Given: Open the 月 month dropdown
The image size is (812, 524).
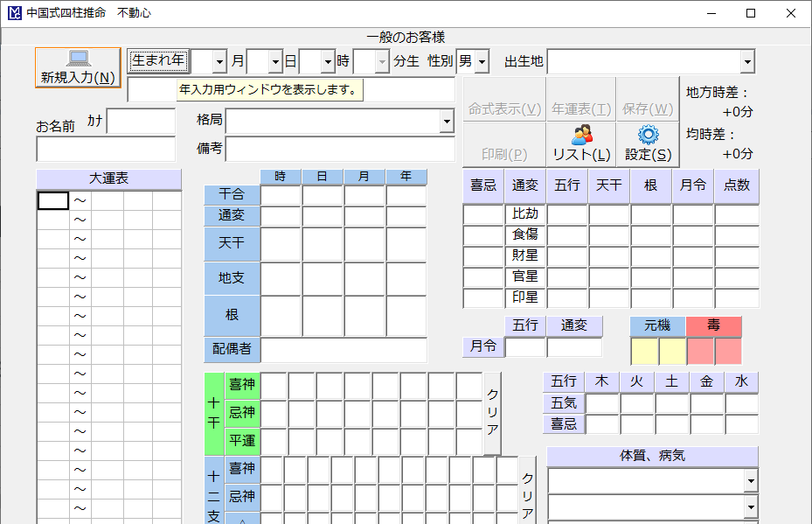Looking at the screenshot, I should tap(274, 62).
